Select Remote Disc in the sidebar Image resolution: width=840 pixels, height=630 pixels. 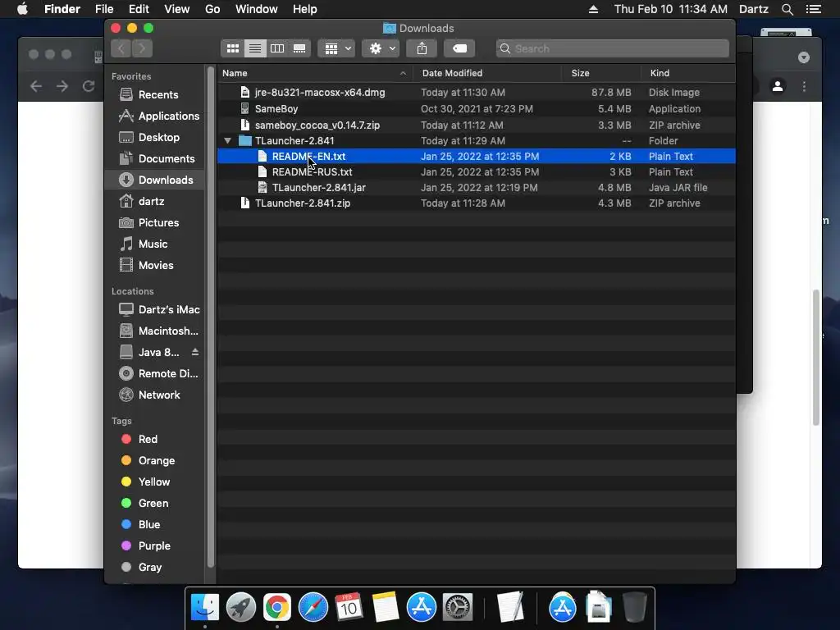click(158, 374)
